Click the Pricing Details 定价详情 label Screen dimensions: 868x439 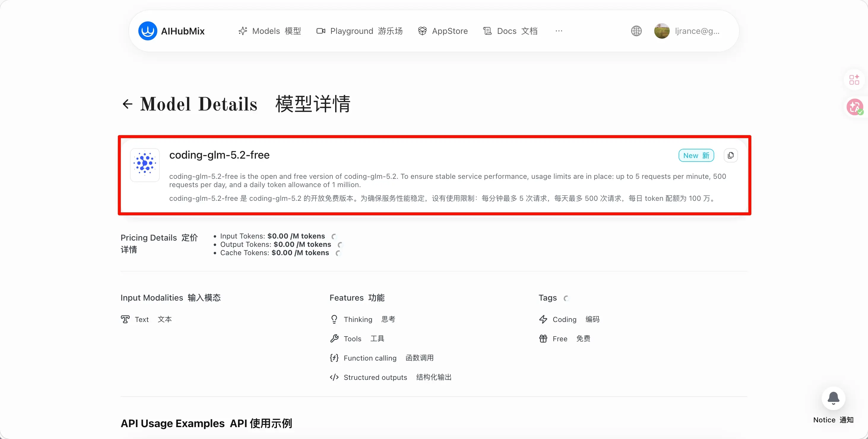pyautogui.click(x=159, y=244)
